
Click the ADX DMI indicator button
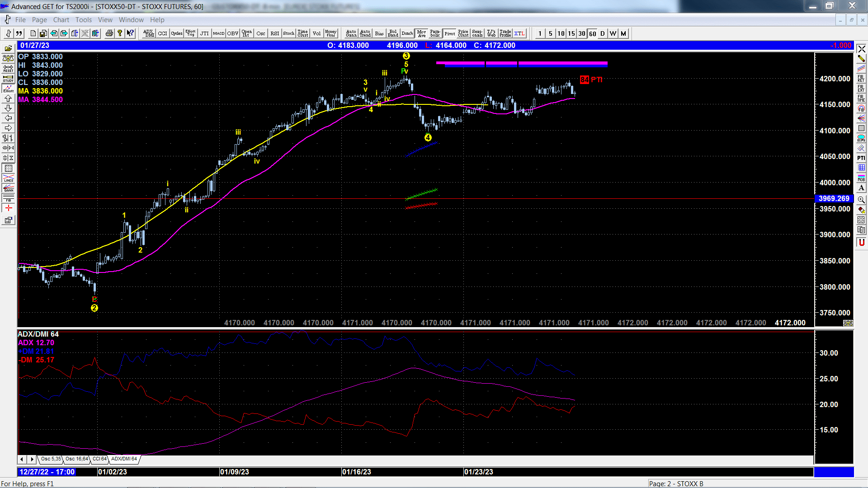click(149, 33)
